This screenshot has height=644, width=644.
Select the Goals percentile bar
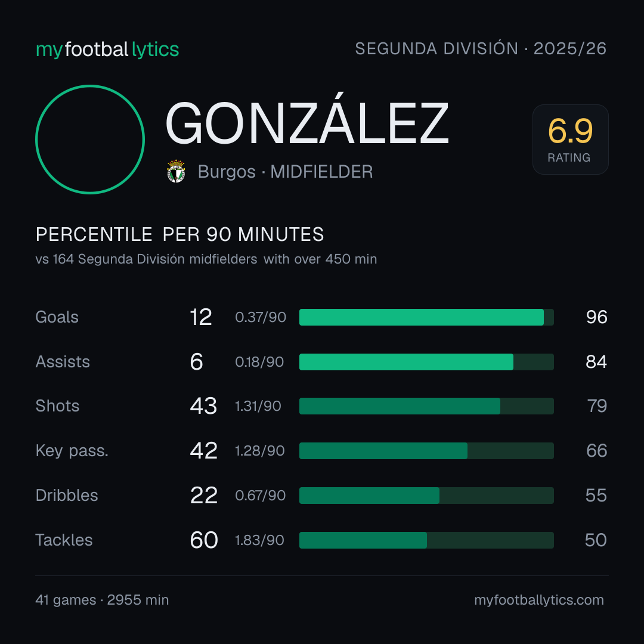click(426, 317)
